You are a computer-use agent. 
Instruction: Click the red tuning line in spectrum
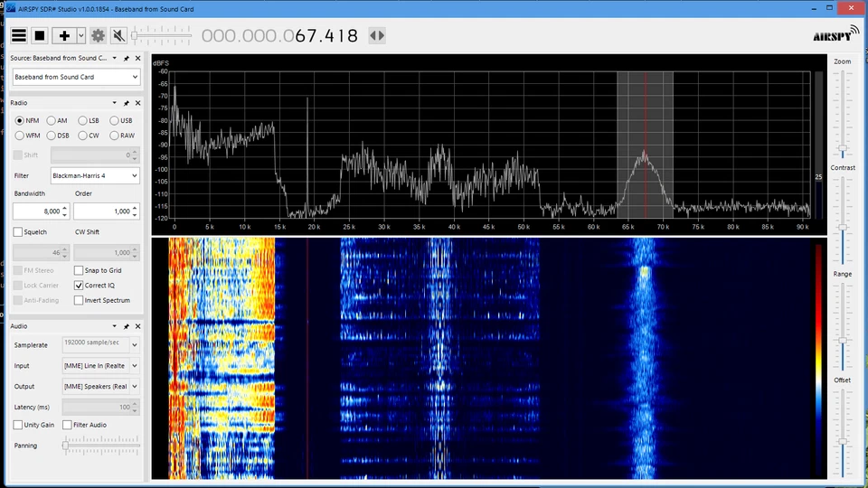pos(646,145)
